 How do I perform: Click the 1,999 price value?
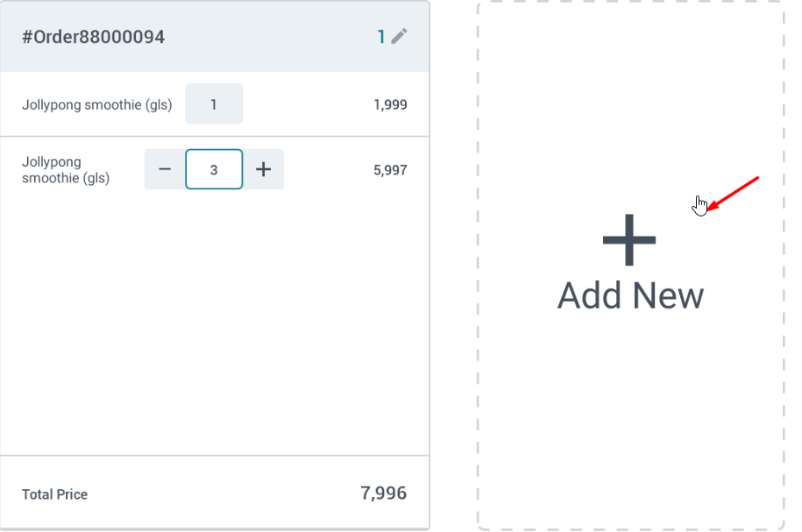pos(390,105)
